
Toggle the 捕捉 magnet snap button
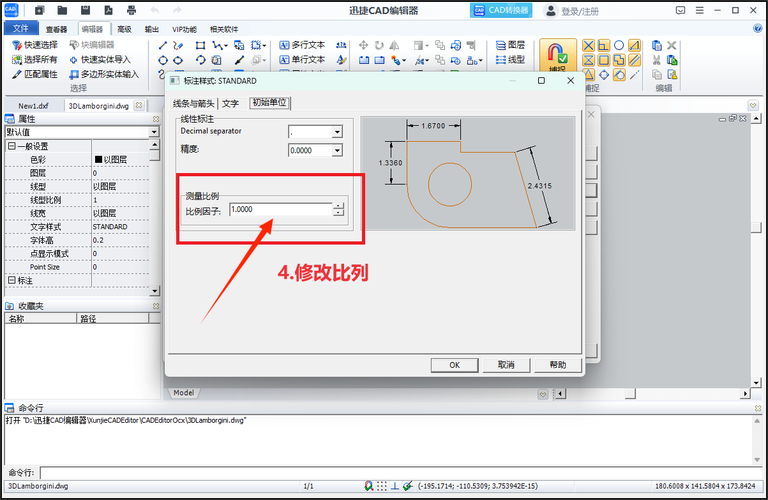click(558, 56)
